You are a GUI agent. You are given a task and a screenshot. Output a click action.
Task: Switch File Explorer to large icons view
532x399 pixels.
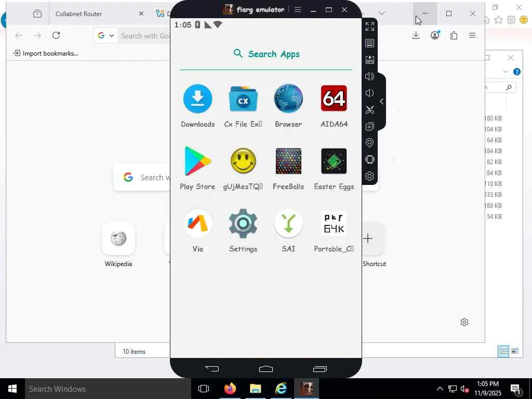pyautogui.click(x=515, y=351)
